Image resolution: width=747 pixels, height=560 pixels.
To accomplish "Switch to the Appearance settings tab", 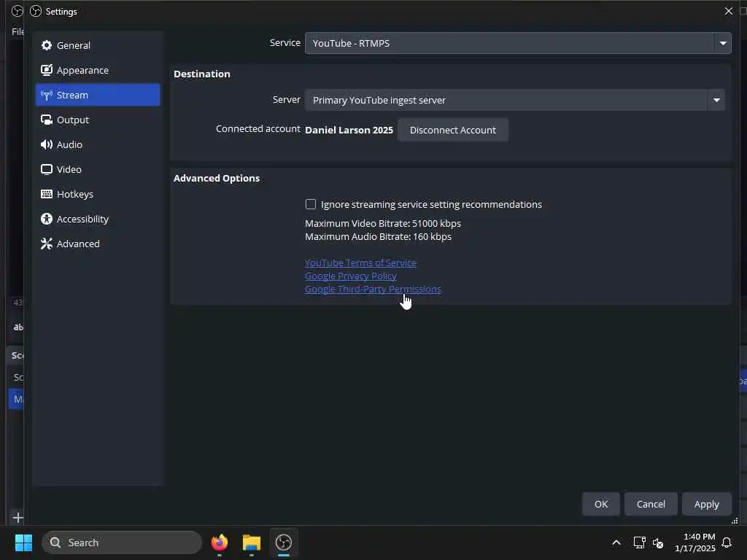I will click(x=98, y=70).
